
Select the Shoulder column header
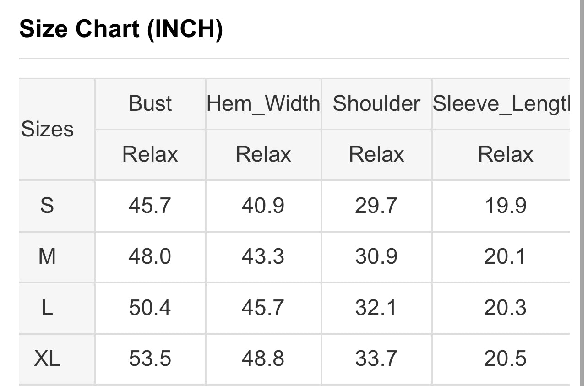(376, 103)
